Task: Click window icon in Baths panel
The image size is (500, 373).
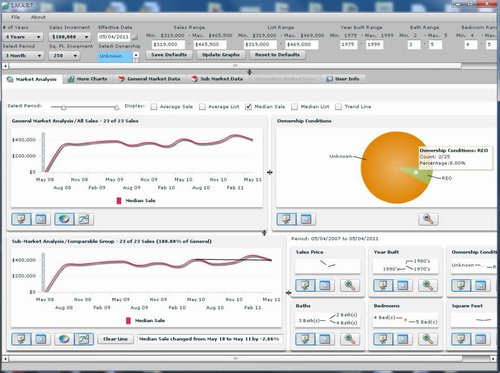Action: [x=325, y=339]
